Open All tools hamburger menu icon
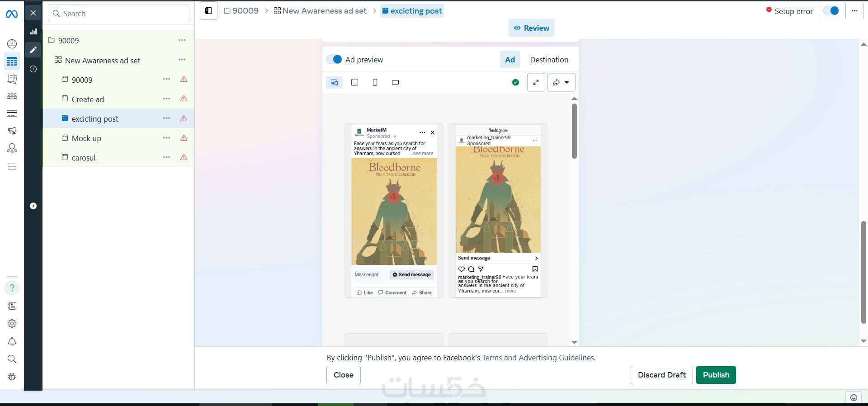868x406 pixels. (x=12, y=167)
